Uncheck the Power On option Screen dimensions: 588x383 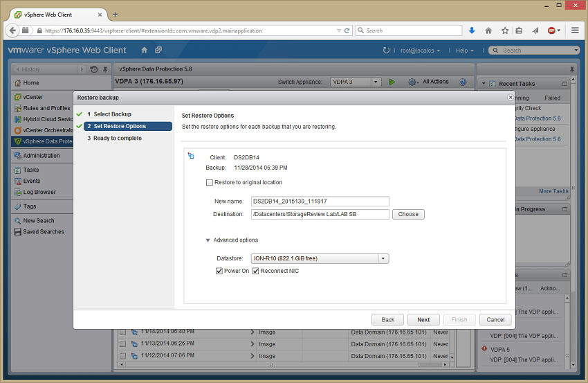219,271
